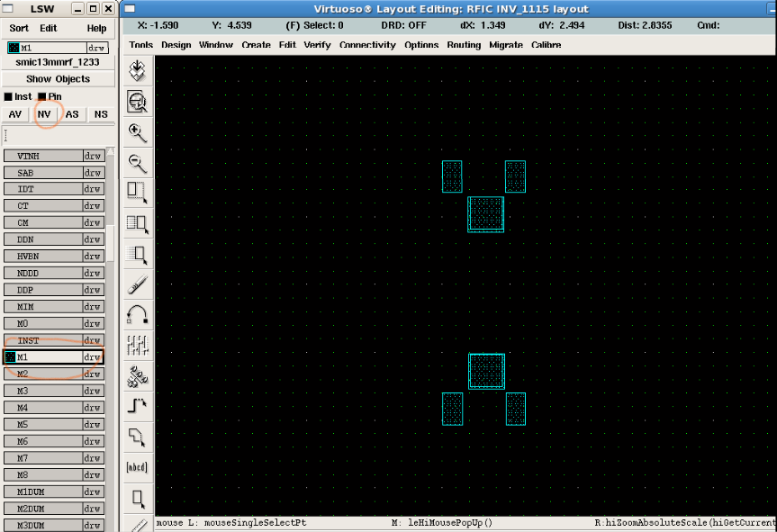The height and width of the screenshot is (532, 777).
Task: Select the Create Instance tool icon
Action: point(137,376)
